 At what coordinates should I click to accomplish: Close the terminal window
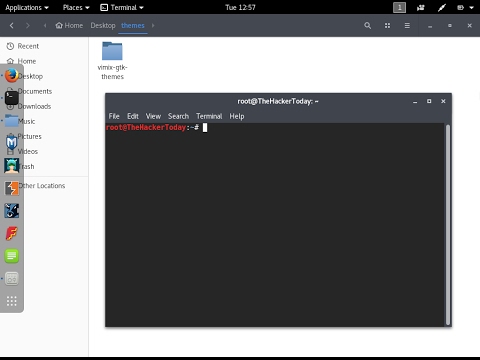443,101
